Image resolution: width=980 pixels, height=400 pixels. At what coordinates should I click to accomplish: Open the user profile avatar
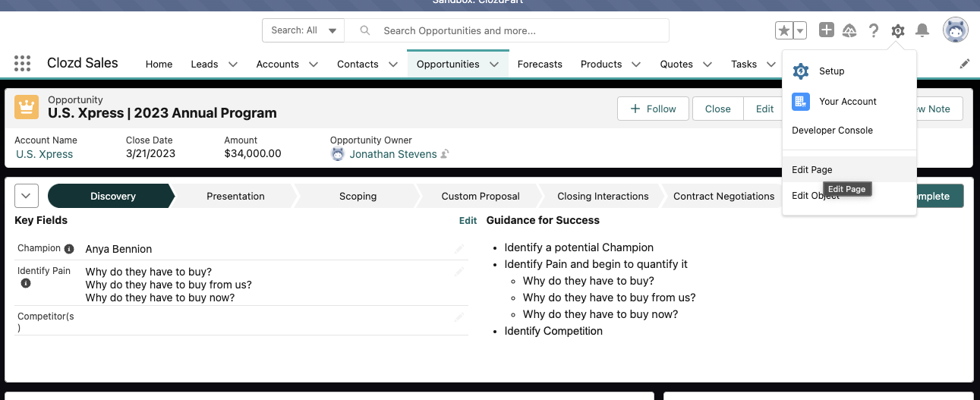pyautogui.click(x=955, y=30)
